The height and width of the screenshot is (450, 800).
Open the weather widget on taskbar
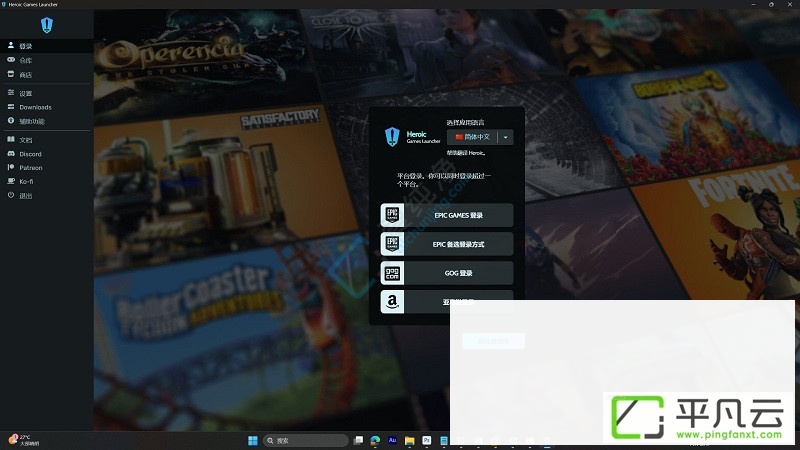pyautogui.click(x=23, y=440)
